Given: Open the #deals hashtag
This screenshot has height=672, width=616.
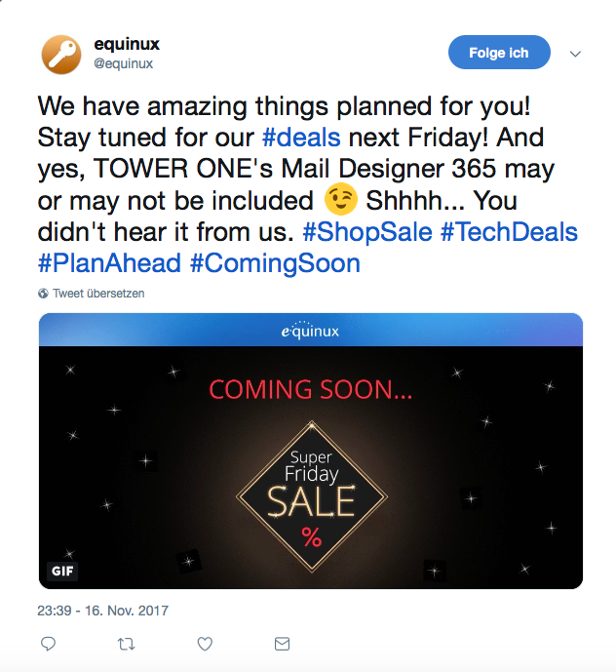Looking at the screenshot, I should pos(301,138).
